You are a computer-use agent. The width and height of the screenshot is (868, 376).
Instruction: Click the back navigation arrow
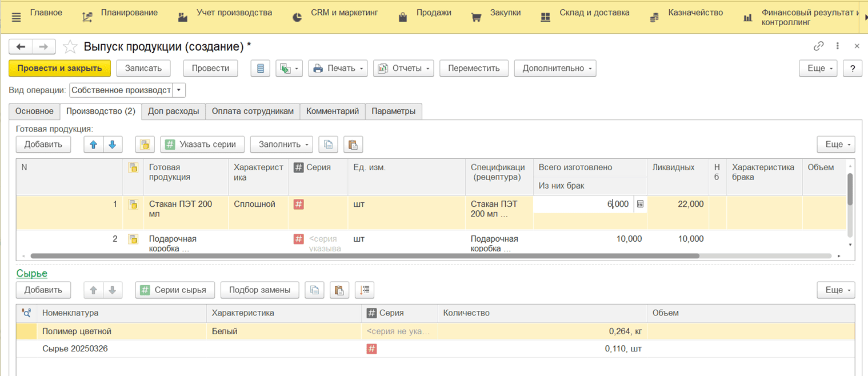click(21, 47)
